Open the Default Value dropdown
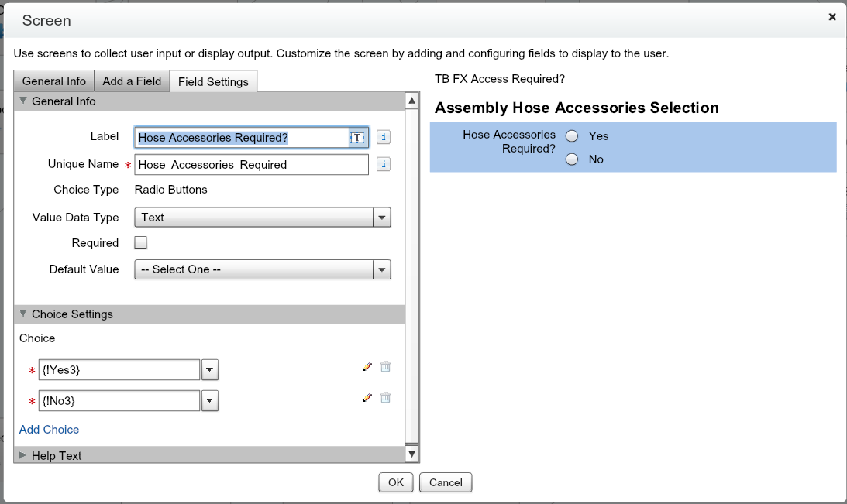Screen dimensions: 847x504 (x=381, y=269)
